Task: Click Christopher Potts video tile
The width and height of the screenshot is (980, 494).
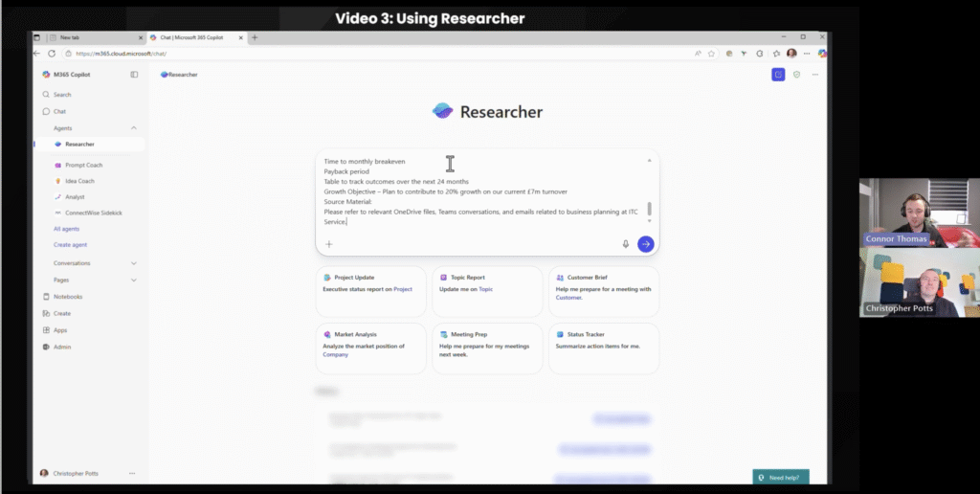Action: point(919,282)
